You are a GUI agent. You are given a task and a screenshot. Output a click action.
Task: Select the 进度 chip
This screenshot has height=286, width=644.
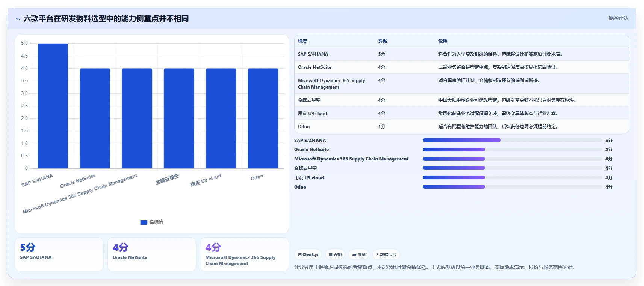tap(359, 254)
